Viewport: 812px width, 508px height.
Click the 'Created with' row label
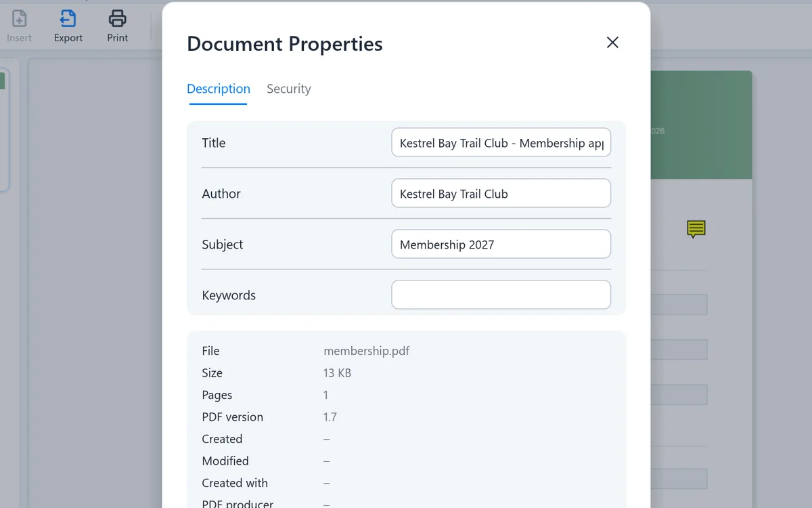pos(235,483)
